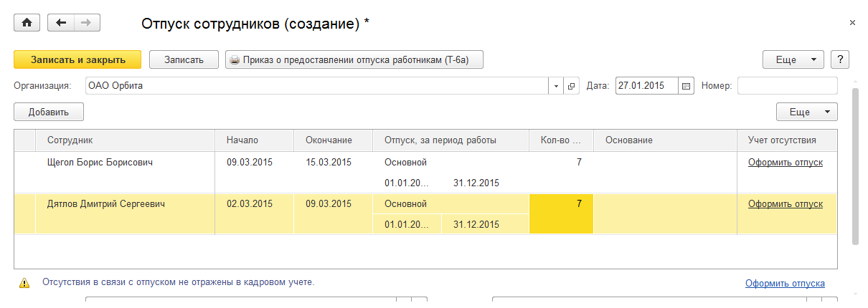Expand the Organization dropdown list
Screen dimensions: 868x308
(557, 86)
